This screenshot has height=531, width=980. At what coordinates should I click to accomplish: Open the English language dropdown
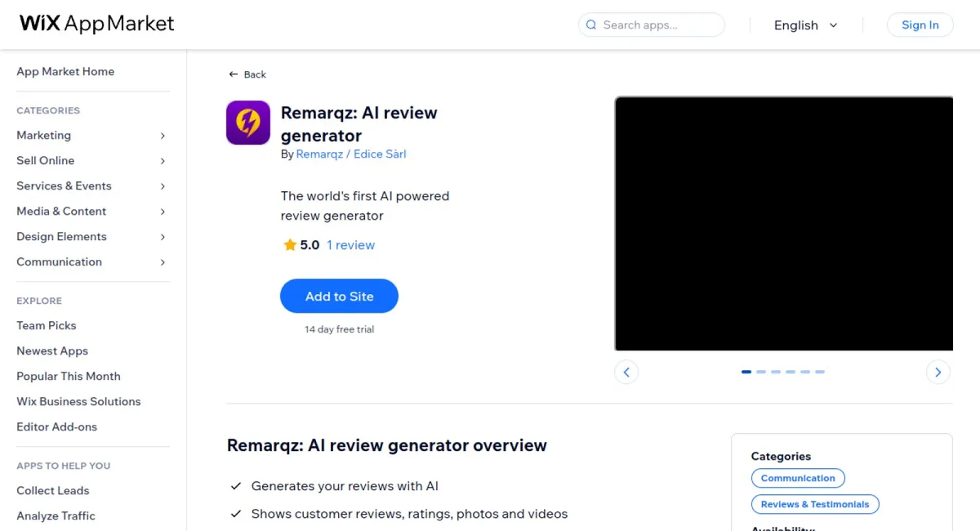click(805, 25)
